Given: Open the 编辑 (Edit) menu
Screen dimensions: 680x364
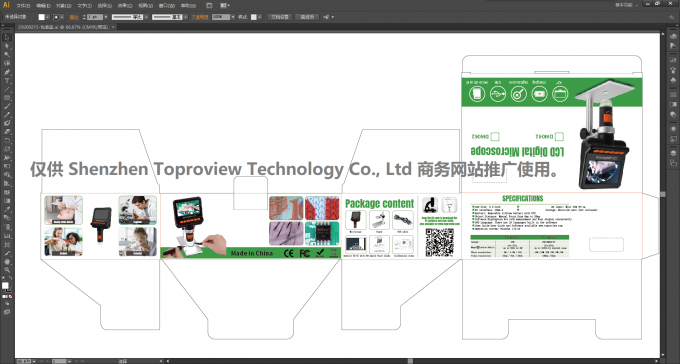Looking at the screenshot, I should pos(43,6).
